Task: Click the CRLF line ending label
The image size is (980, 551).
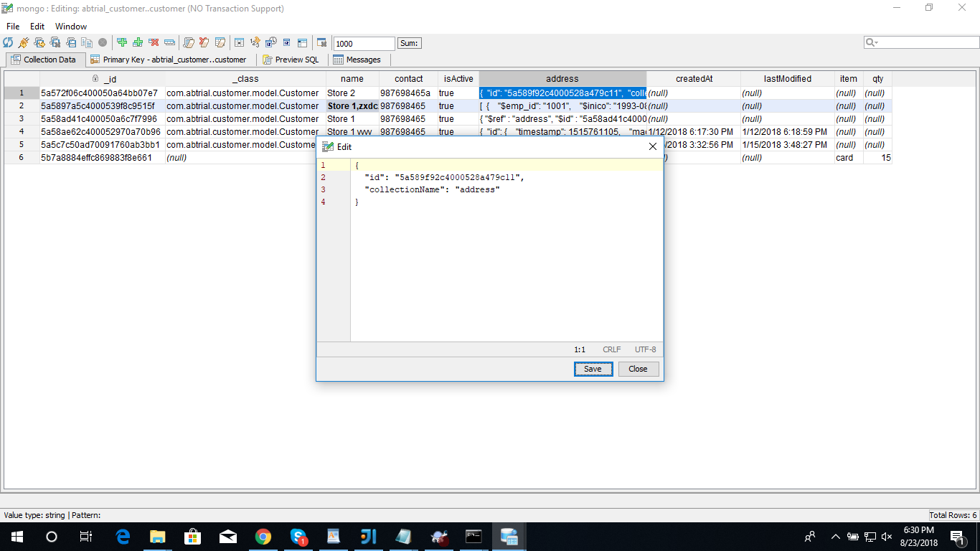Action: 612,350
